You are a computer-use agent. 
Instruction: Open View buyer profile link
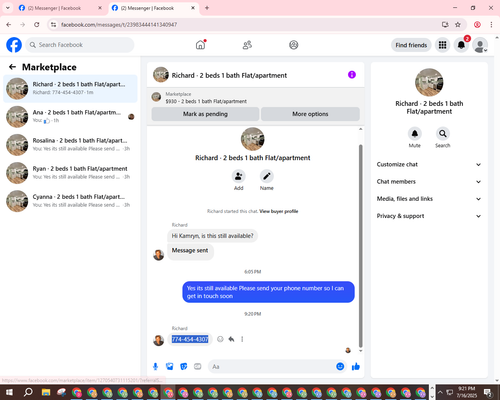279,211
